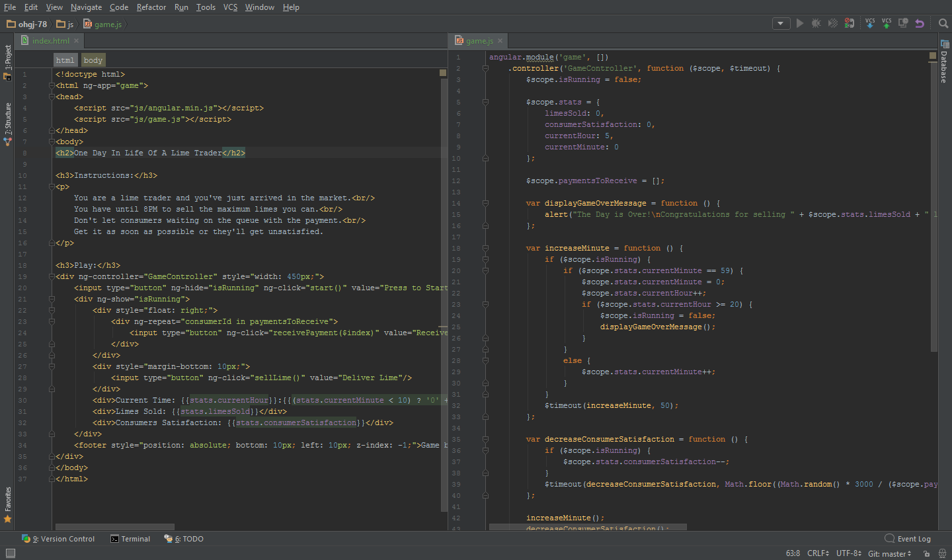
Task: Open the File menu
Action: coord(10,7)
